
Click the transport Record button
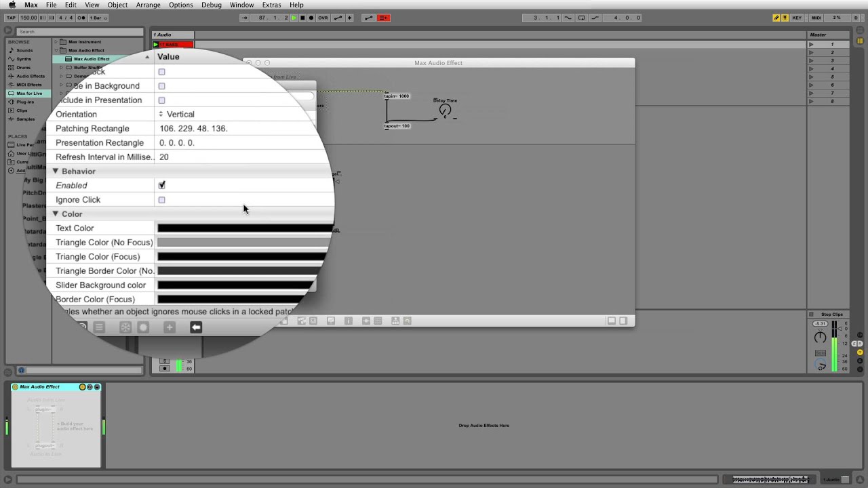pos(311,18)
